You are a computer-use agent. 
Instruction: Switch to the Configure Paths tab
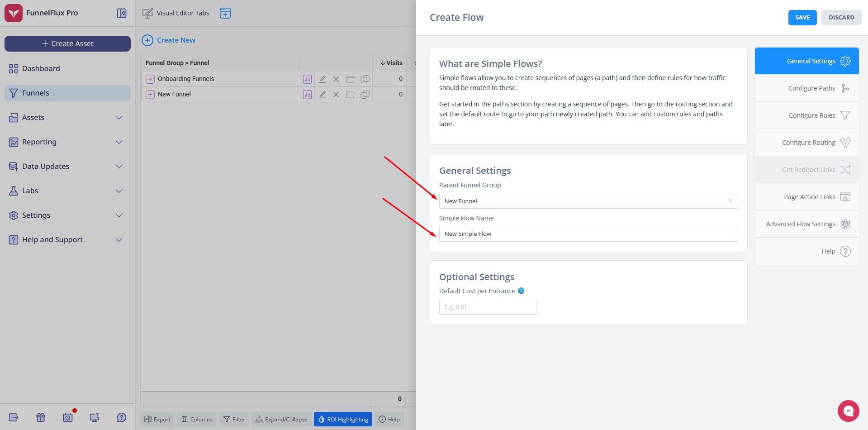point(806,88)
